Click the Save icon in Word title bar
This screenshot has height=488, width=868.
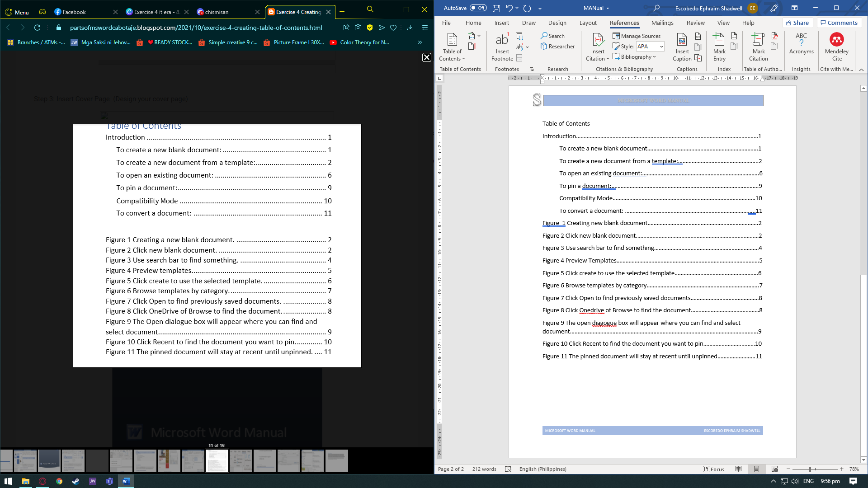click(x=496, y=8)
